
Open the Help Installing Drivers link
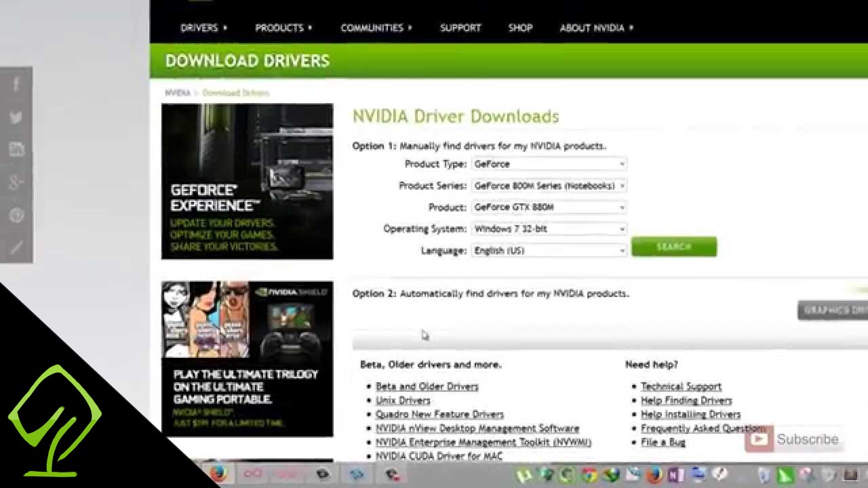point(690,414)
